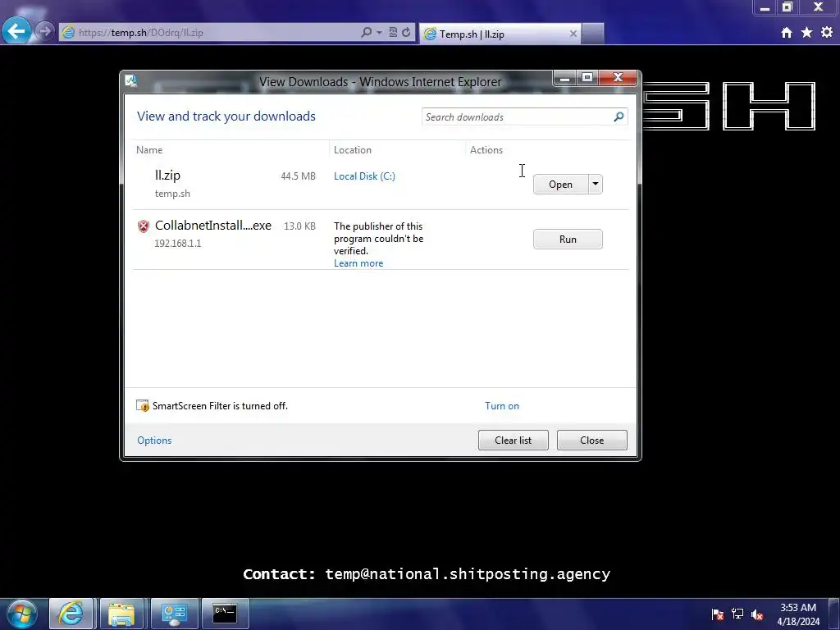Open a new tab with the blank tab button
The width and height of the screenshot is (840, 630).
pos(593,34)
